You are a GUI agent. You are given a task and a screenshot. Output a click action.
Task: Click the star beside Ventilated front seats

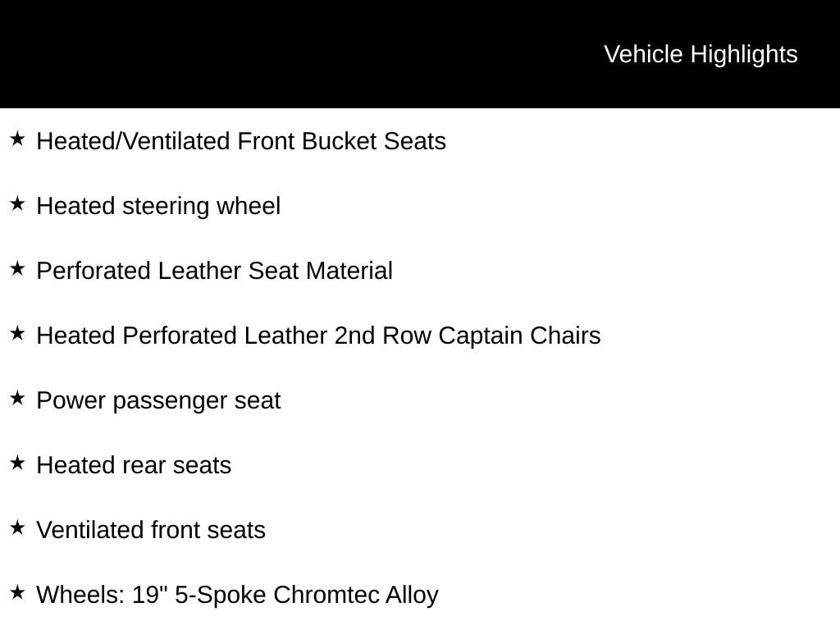[x=17, y=528]
